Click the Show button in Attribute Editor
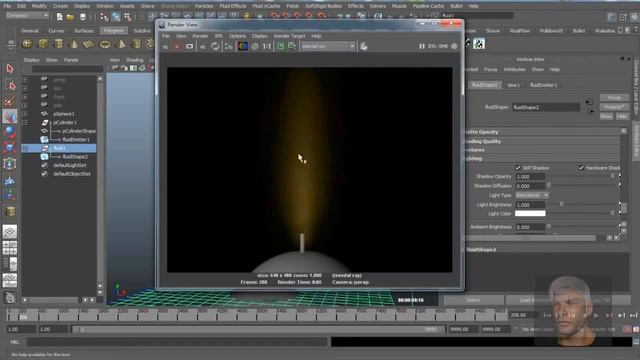 point(607,116)
